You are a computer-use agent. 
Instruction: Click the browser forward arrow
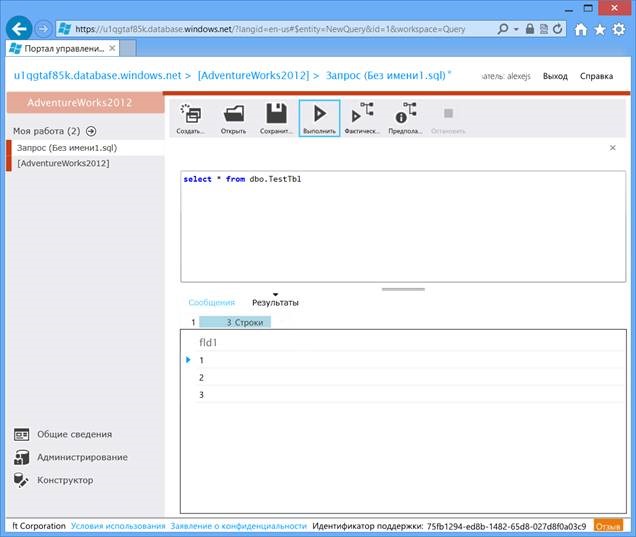(x=43, y=29)
